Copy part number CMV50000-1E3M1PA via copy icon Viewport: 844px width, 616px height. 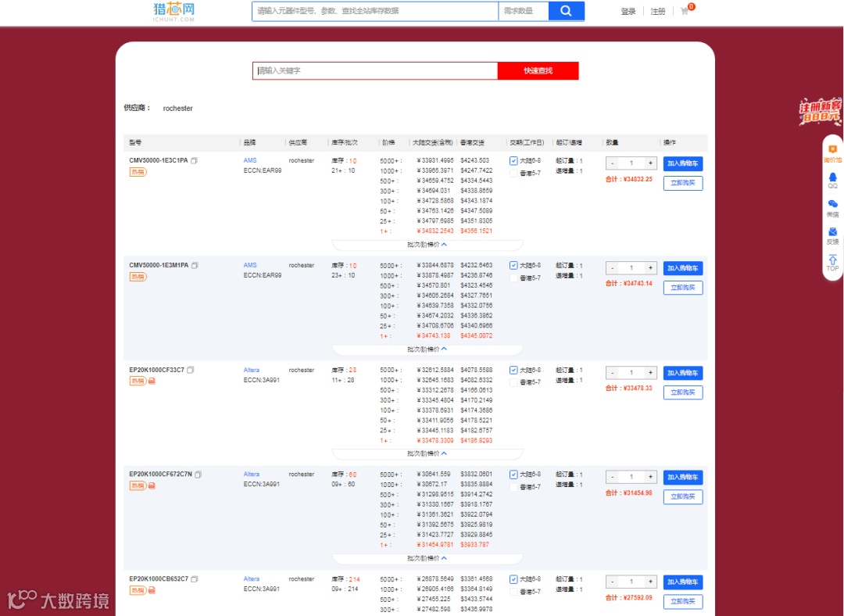[x=195, y=266]
